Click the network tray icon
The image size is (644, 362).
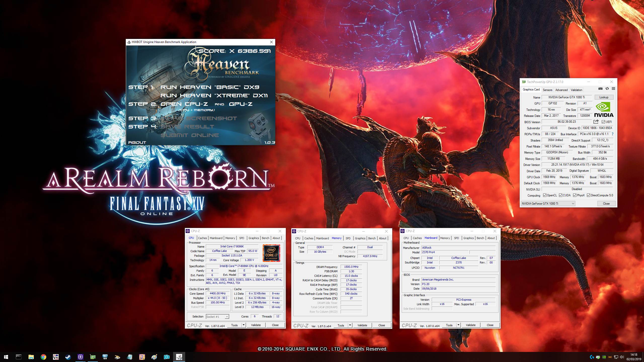[616, 357]
